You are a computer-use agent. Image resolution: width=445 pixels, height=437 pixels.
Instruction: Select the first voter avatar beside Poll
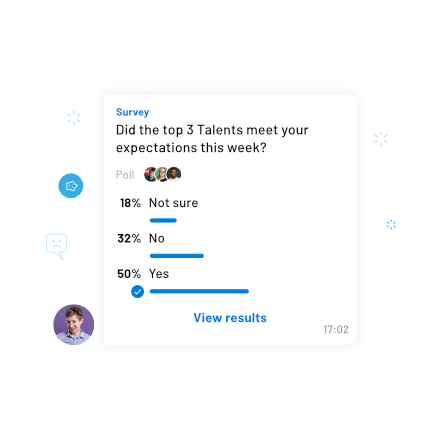pos(150,174)
